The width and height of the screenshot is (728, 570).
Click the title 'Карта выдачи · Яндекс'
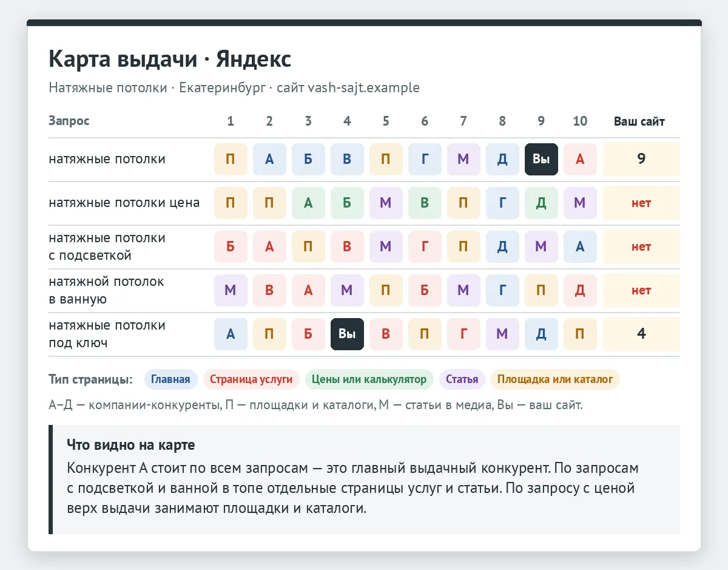click(170, 59)
